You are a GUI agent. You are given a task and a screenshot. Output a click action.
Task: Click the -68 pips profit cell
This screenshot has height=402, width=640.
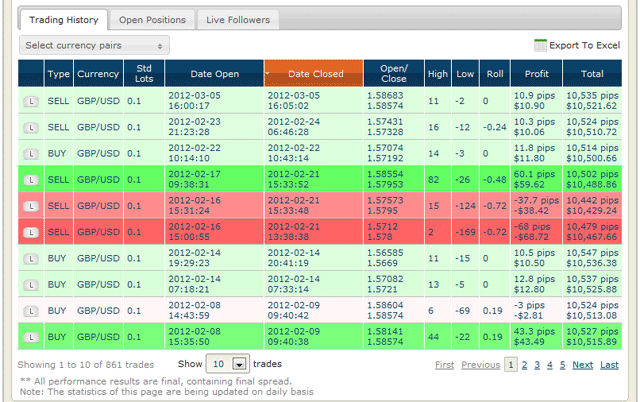pos(536,231)
